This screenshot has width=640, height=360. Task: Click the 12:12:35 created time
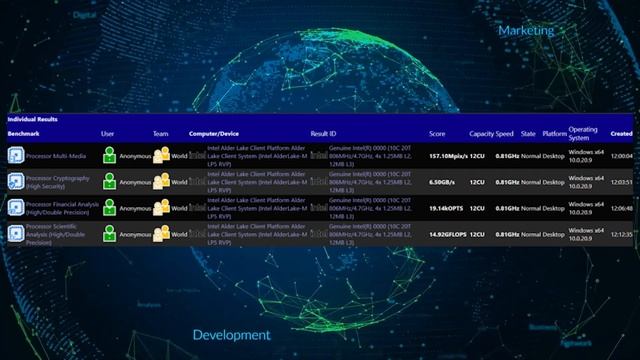622,234
